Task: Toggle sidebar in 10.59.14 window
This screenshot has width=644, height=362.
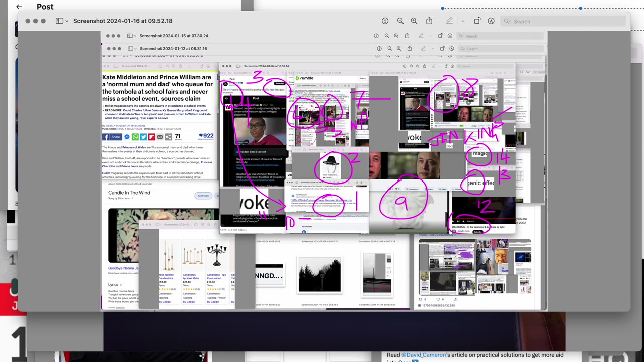Action: pyautogui.click(x=237, y=66)
